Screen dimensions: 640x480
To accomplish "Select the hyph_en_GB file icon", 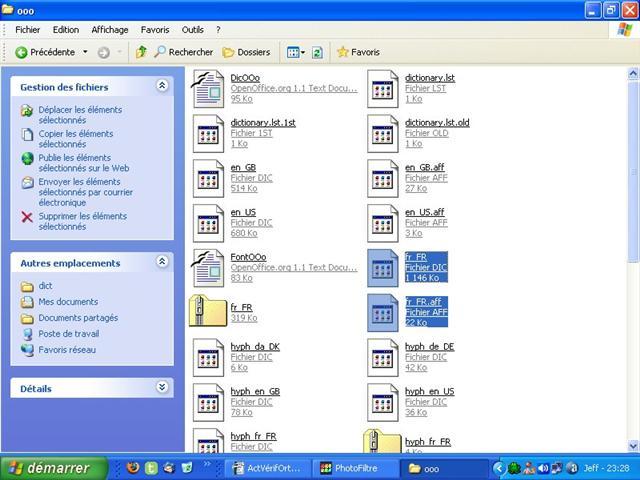I will pos(208,402).
